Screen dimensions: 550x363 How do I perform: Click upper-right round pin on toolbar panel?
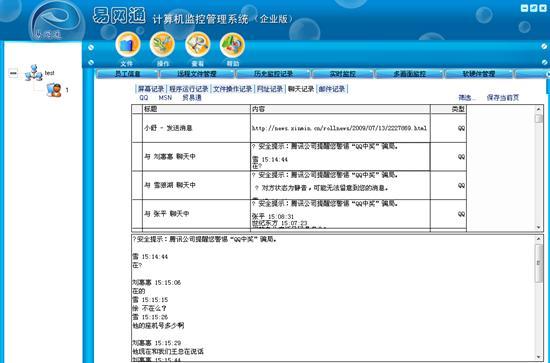pos(544,46)
